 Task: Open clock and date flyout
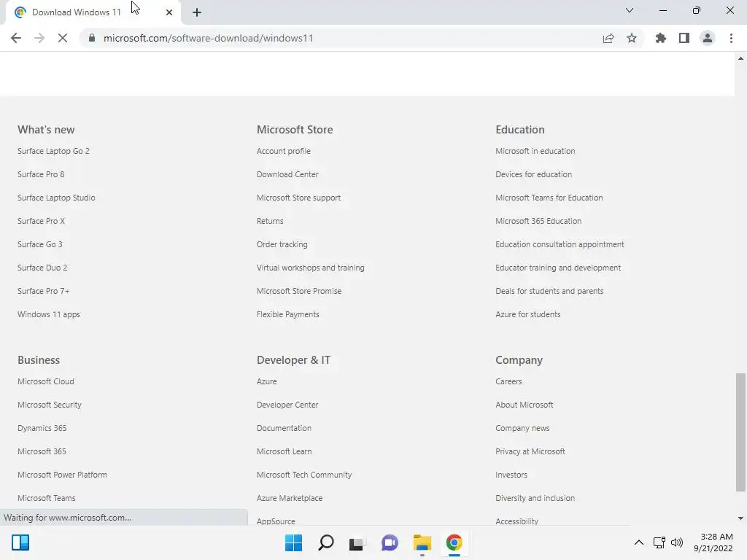click(713, 542)
